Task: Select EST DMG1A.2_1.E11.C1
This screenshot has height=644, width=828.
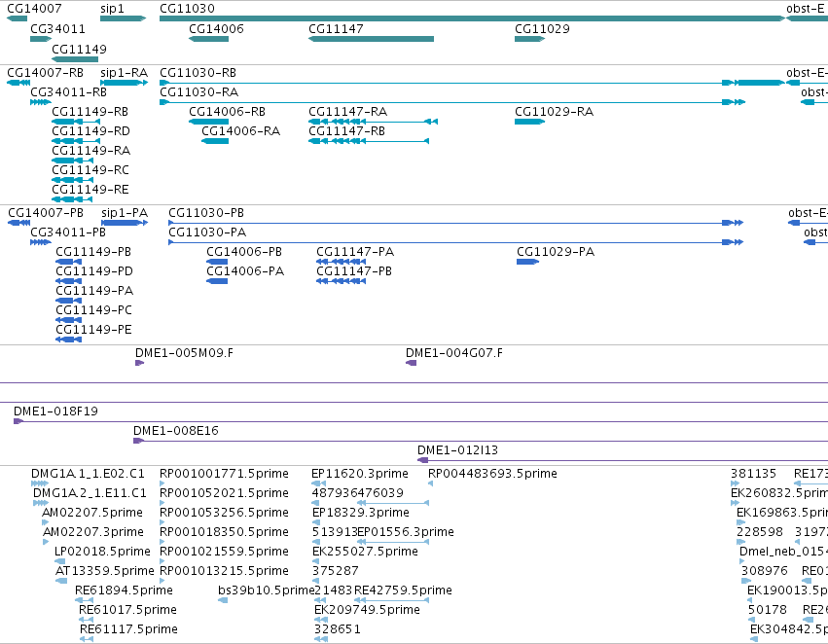Action: click(x=90, y=493)
